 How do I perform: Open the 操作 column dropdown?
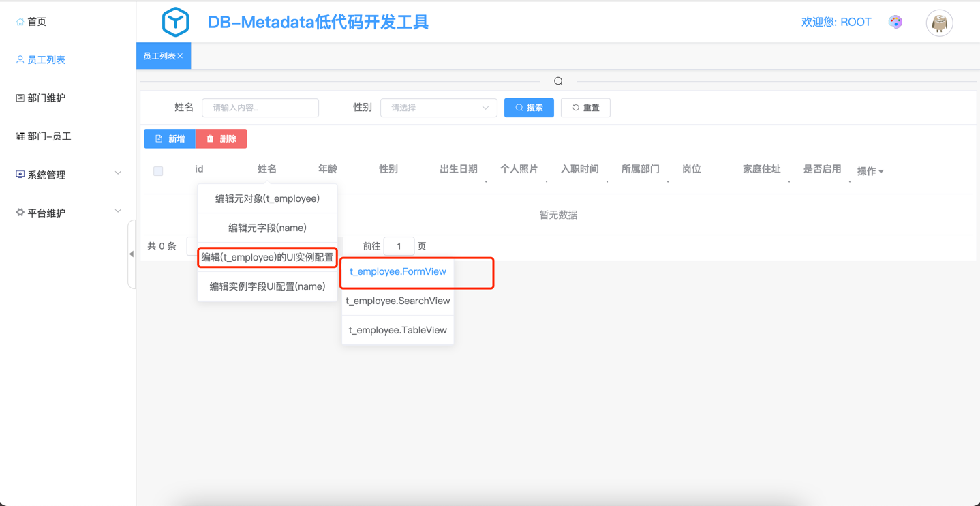[870, 171]
